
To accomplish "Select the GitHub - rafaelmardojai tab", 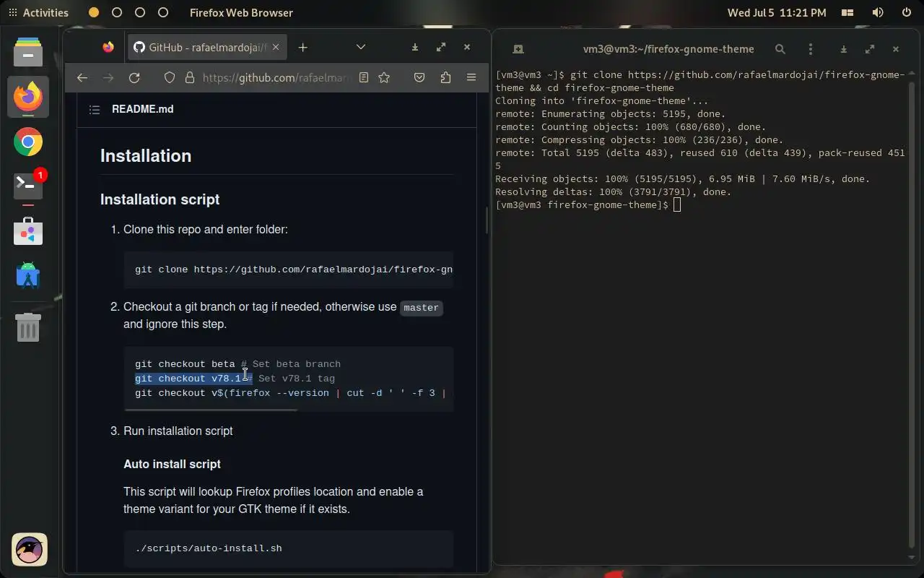I will (x=208, y=47).
